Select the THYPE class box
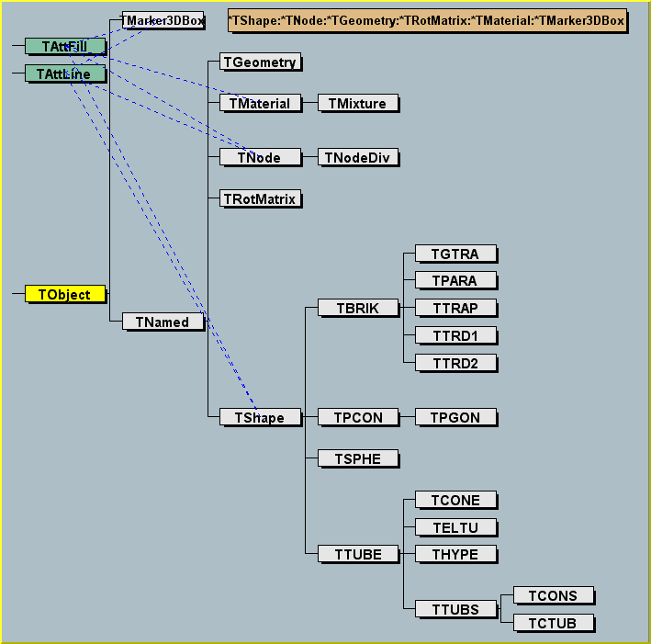 pyautogui.click(x=455, y=553)
